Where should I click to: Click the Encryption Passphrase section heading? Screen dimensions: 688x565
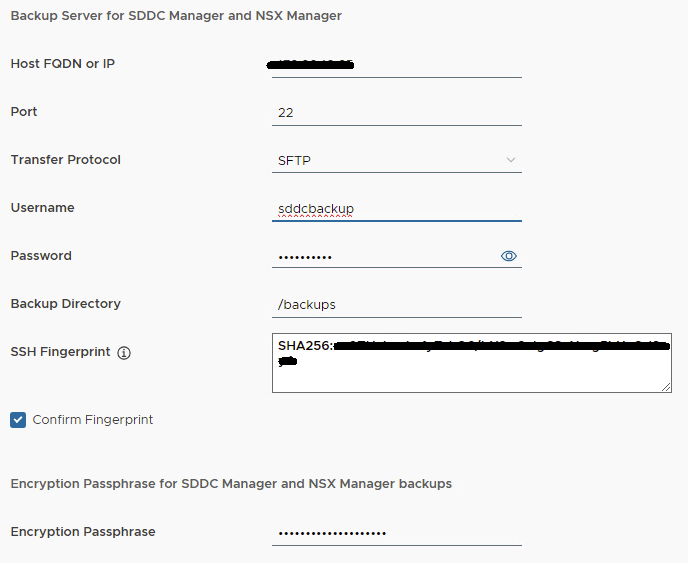pos(231,484)
